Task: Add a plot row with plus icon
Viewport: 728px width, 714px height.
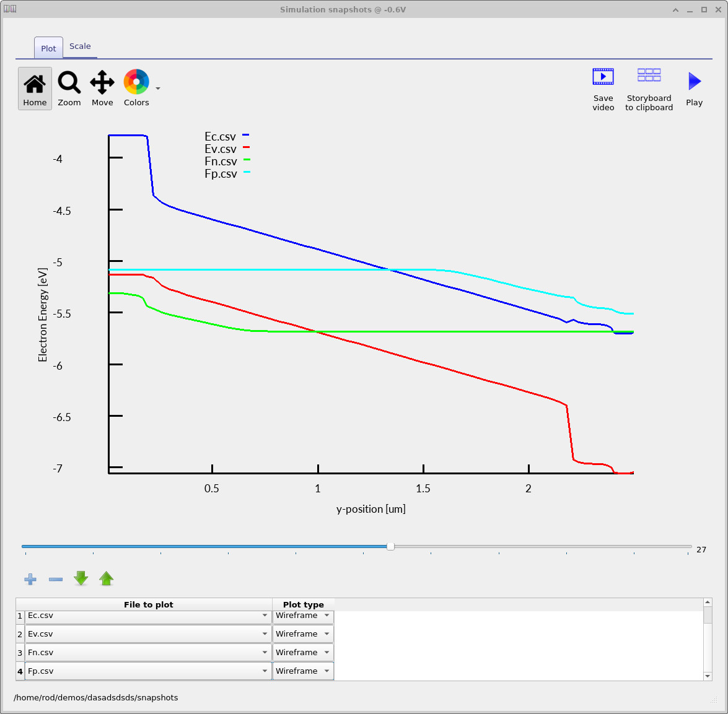Action: [30, 579]
